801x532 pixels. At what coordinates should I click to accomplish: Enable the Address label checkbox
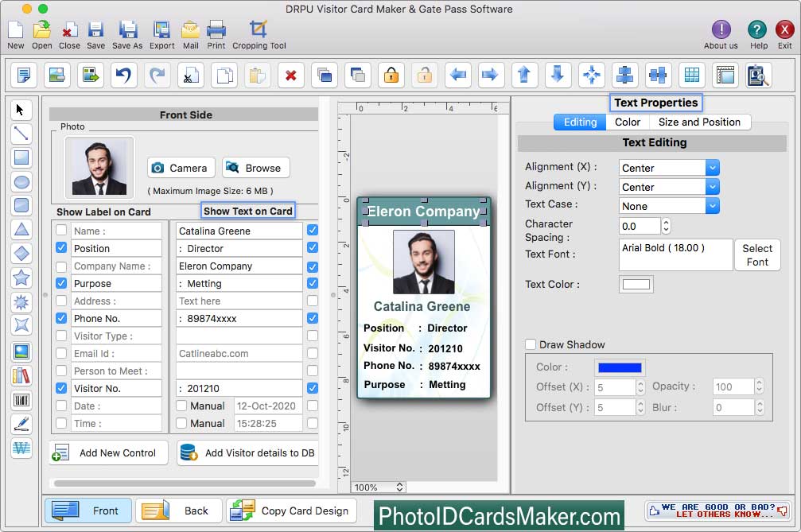coord(60,301)
